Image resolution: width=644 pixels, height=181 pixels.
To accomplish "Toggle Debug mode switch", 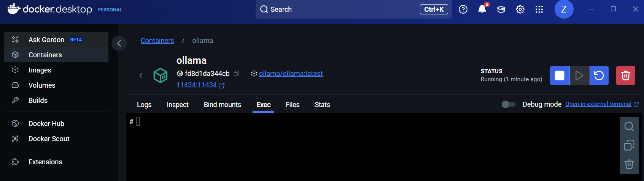I will point(509,104).
